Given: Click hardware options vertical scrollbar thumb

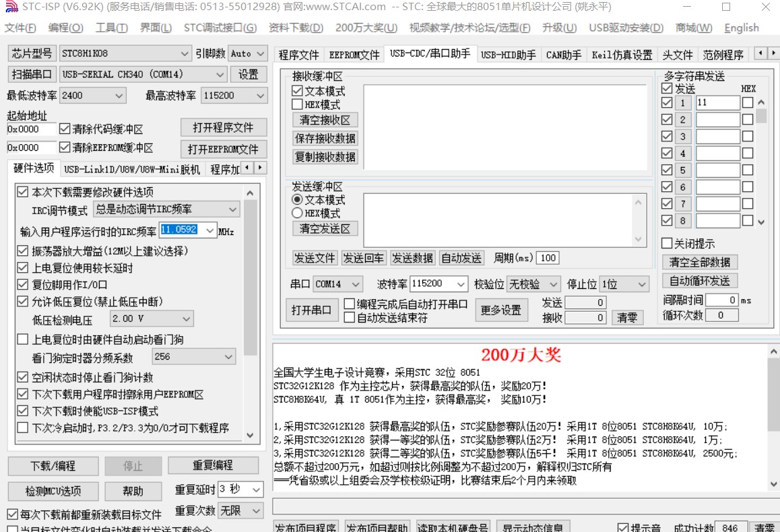Looking at the screenshot, I should [250, 277].
